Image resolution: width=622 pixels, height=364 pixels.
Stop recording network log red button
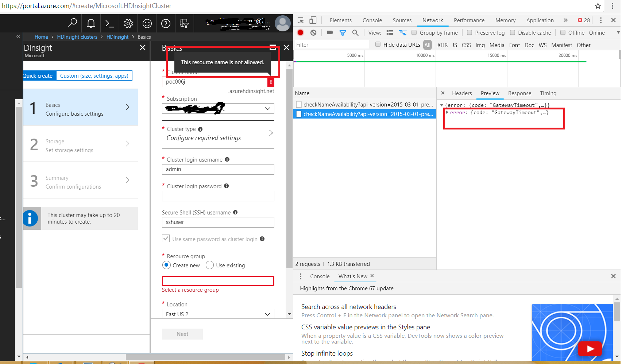(300, 32)
